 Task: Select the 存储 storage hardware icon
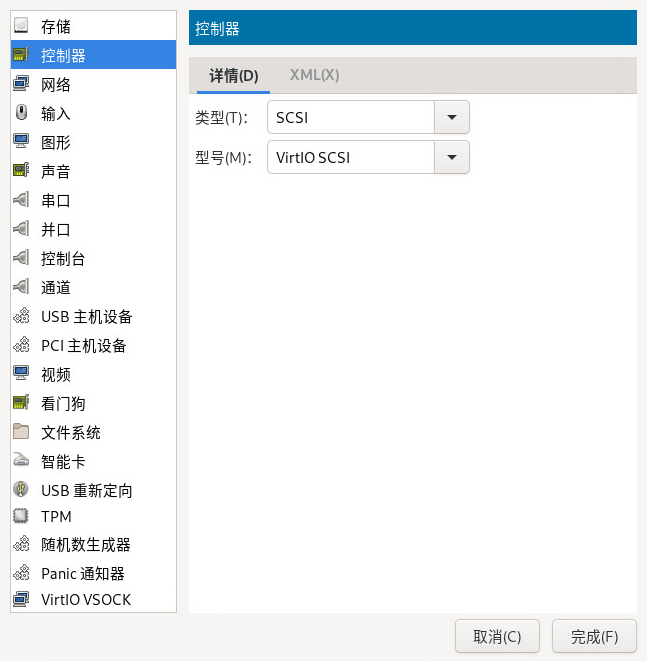click(21, 26)
